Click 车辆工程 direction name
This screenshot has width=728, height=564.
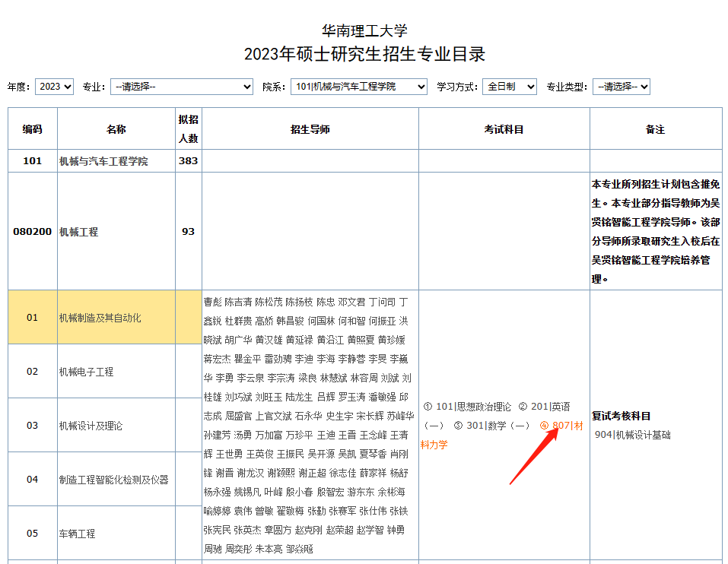[77, 534]
